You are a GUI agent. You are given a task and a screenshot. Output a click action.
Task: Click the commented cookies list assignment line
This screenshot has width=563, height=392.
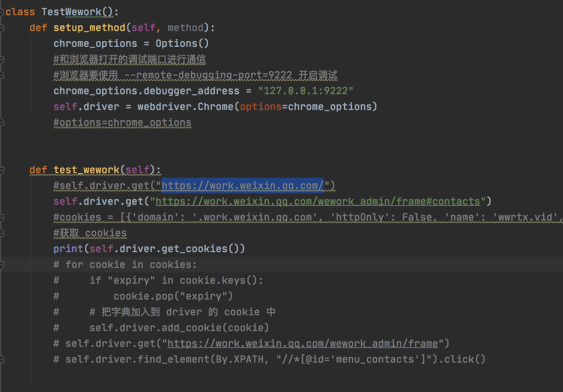point(275,217)
